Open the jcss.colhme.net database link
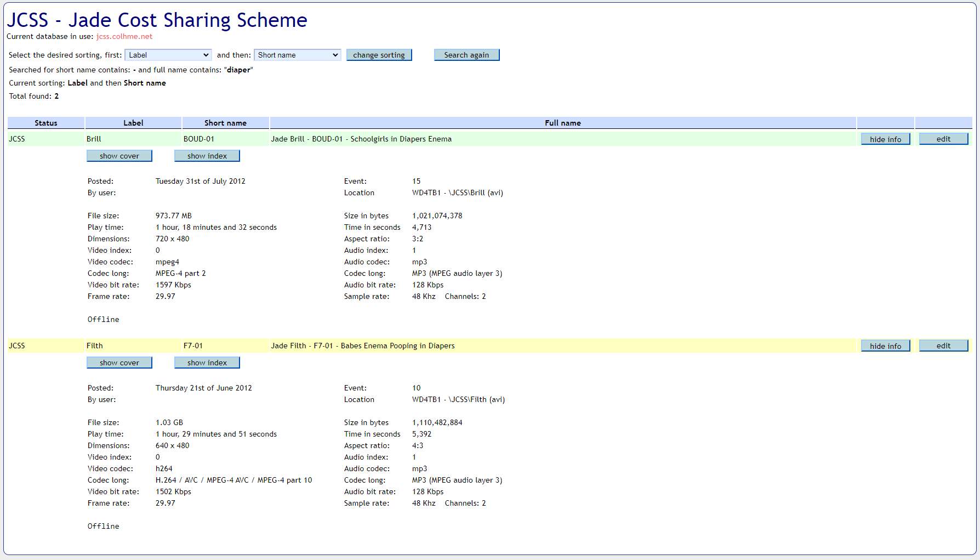Screen dimensions: 980x560 coord(124,37)
